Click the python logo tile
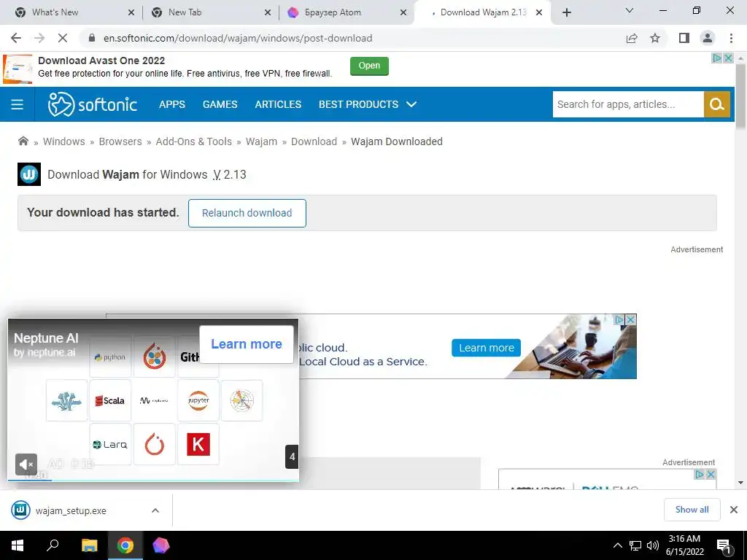Viewport: 747px width, 560px height. click(110, 357)
